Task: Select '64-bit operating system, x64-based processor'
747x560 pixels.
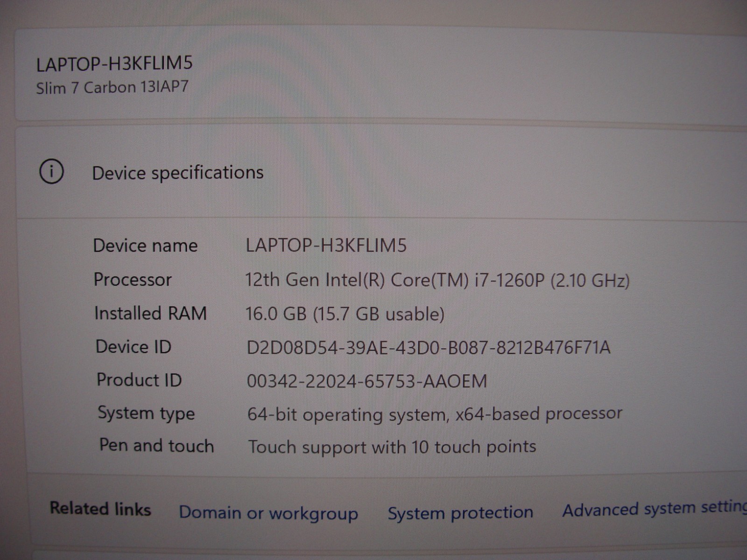Action: click(x=435, y=414)
